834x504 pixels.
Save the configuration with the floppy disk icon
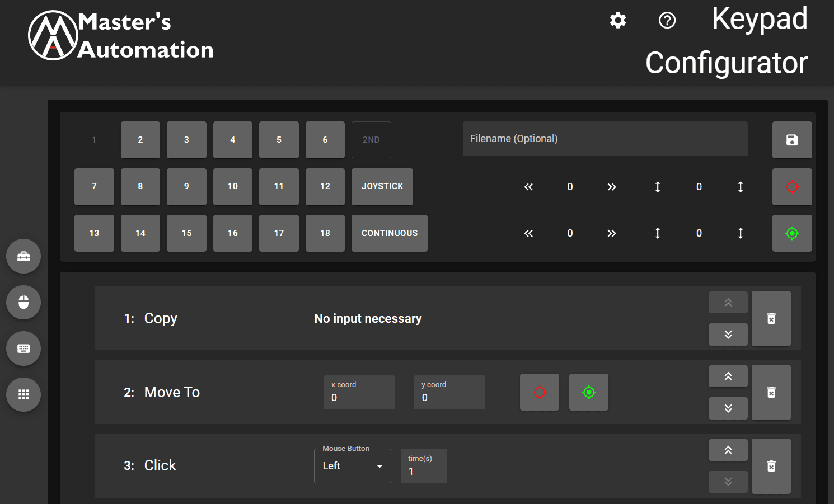tap(792, 140)
